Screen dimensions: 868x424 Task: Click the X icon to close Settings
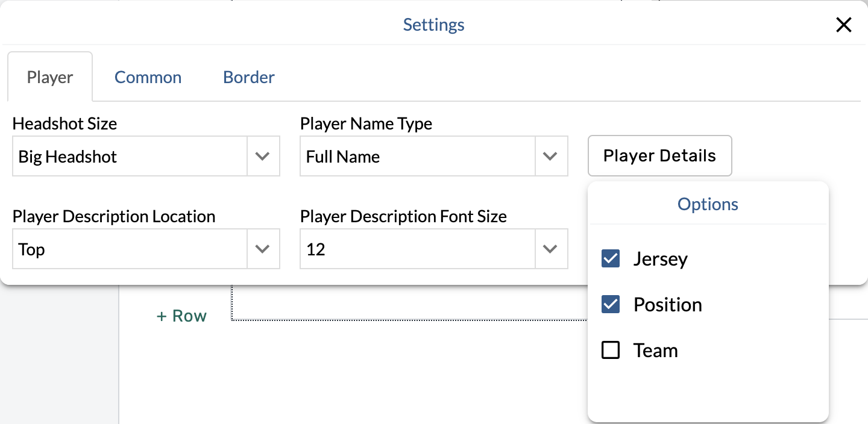[843, 25]
